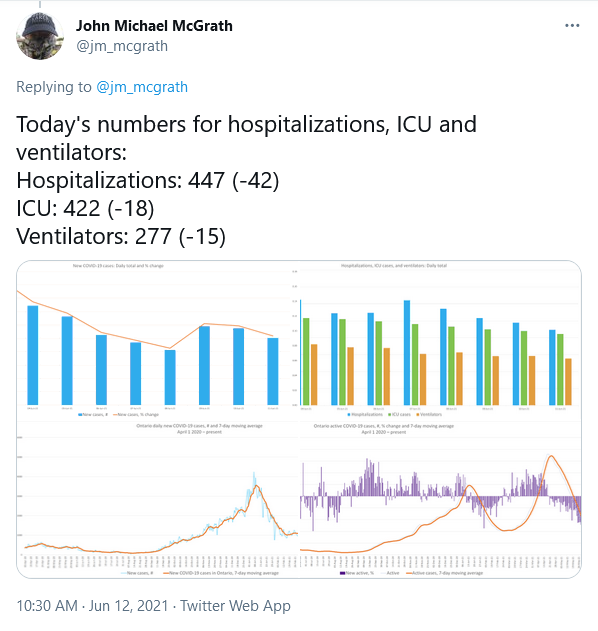Click the tweet line 'Hospitalizations: 447 (-42)'
598x631 pixels.
(148, 180)
